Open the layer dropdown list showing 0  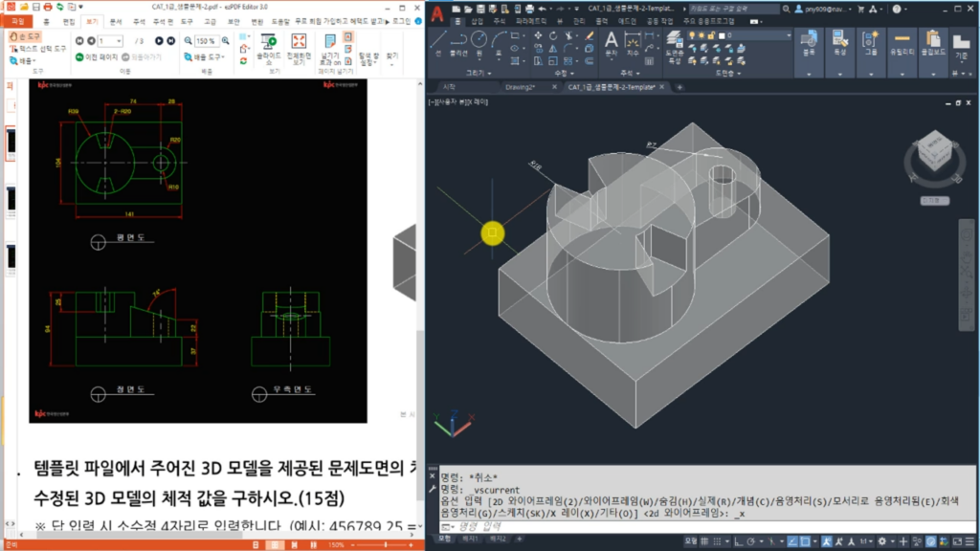(x=789, y=35)
